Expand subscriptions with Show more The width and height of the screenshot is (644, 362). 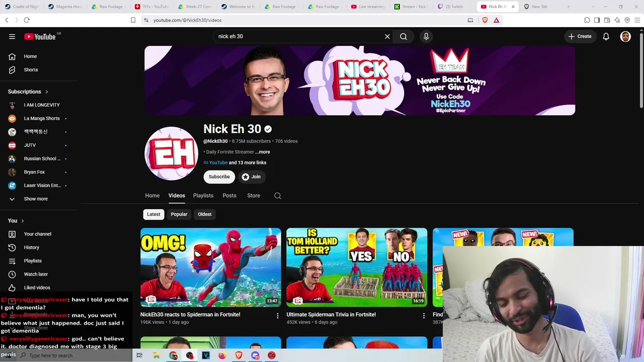point(36,199)
